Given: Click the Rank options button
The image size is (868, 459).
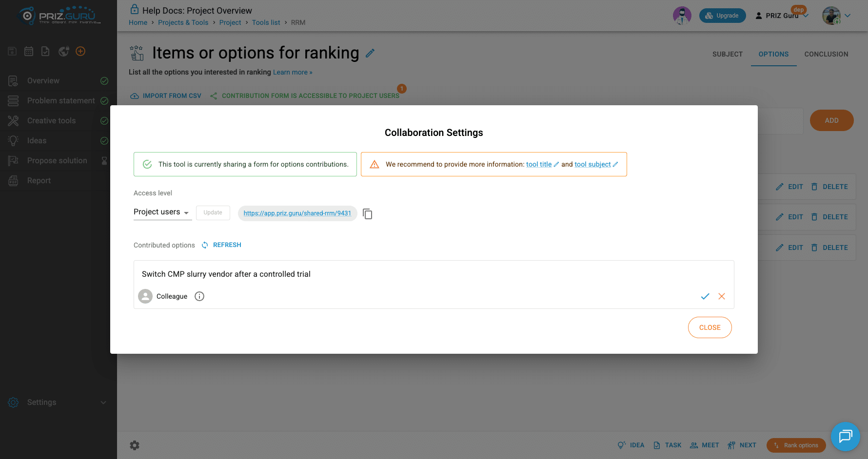Looking at the screenshot, I should [796, 445].
